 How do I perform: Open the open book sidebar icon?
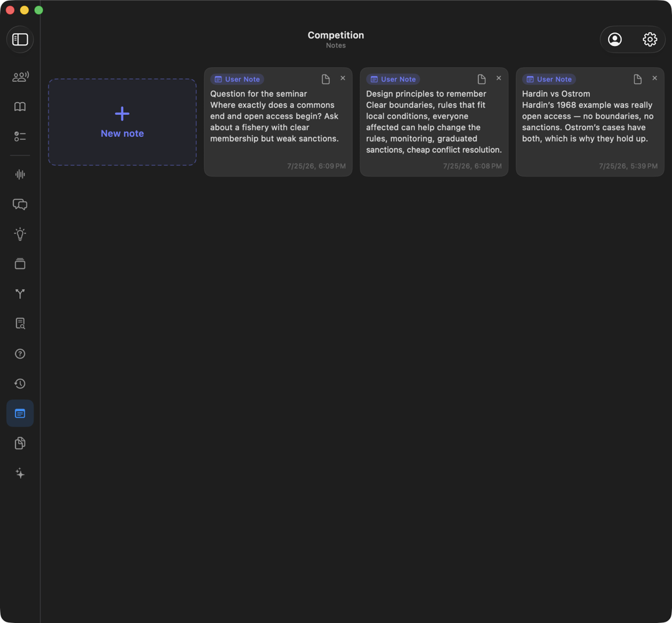tap(20, 106)
